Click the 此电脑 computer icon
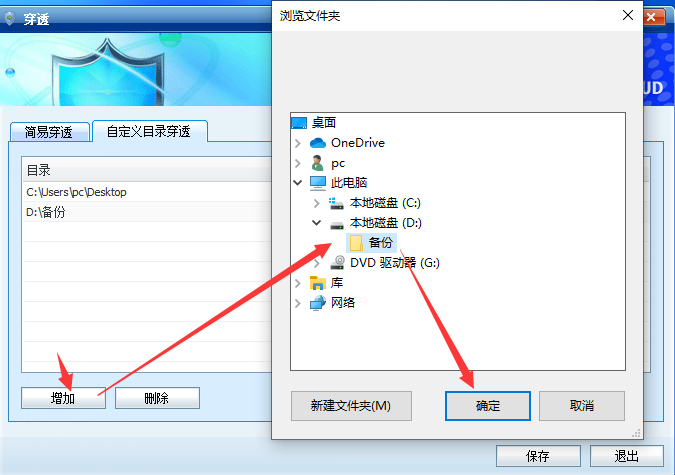 click(318, 183)
